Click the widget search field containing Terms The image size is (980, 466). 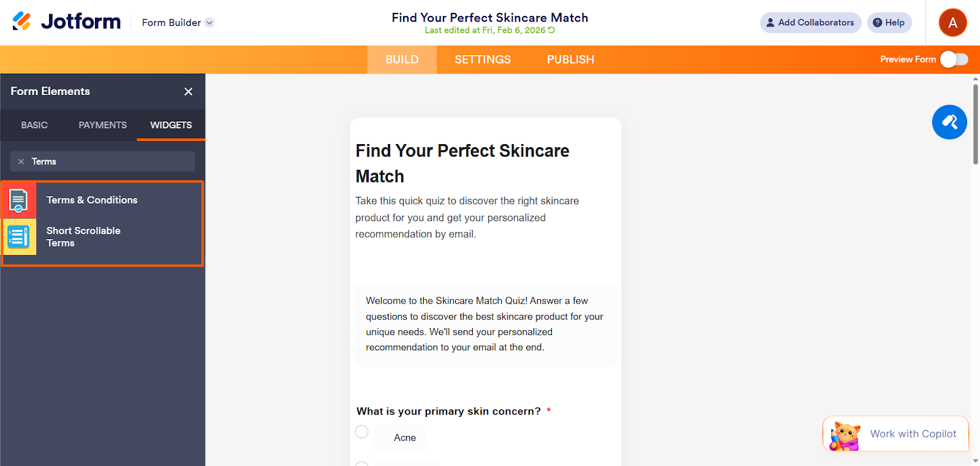click(x=110, y=161)
